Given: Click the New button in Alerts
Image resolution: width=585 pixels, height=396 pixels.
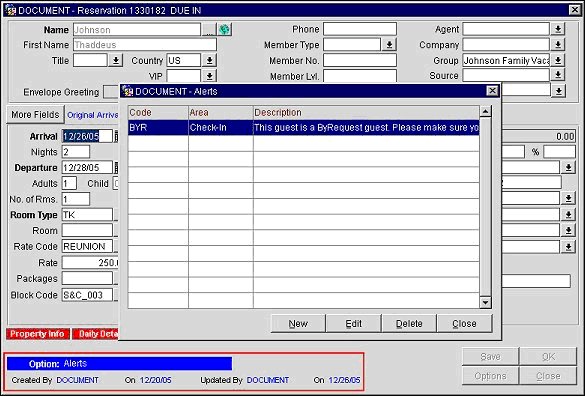Looking at the screenshot, I should point(298,324).
